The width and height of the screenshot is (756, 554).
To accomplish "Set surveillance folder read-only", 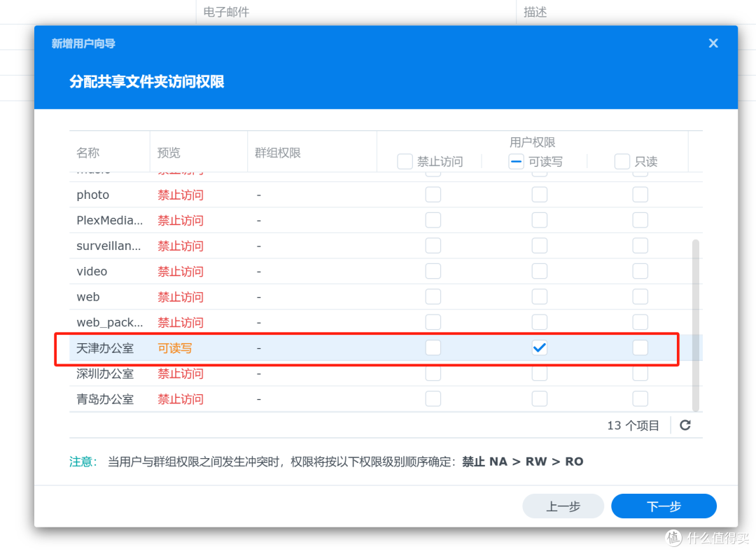I will [640, 246].
